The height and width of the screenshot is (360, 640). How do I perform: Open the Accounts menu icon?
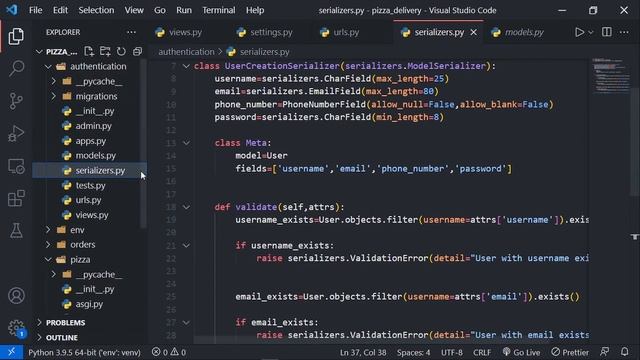click(16, 296)
